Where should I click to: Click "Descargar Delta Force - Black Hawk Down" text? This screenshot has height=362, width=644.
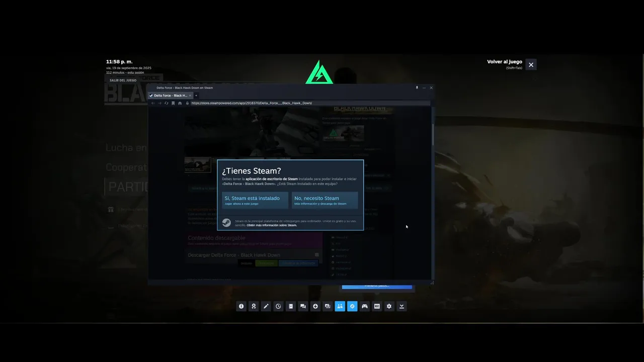pyautogui.click(x=234, y=255)
